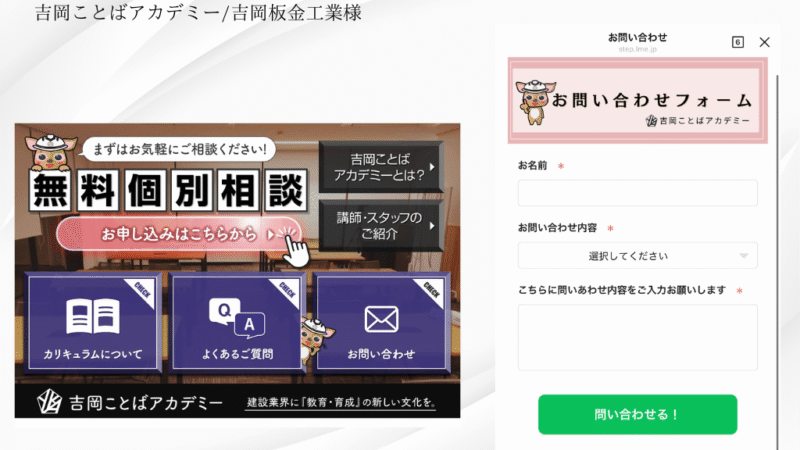Screen dimensions: 800x450
Task: Expand the 選択してください dropdown
Action: click(x=637, y=256)
